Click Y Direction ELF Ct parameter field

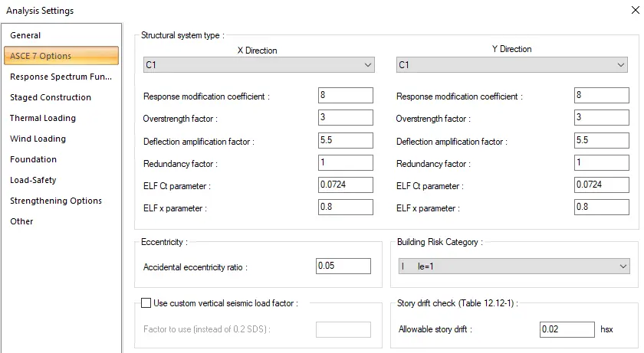(x=601, y=185)
